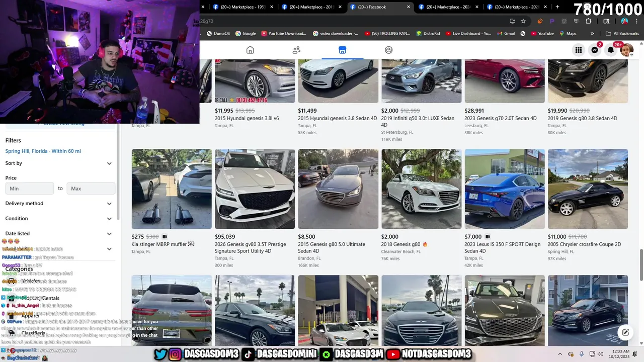Click the Max price field

(x=91, y=189)
